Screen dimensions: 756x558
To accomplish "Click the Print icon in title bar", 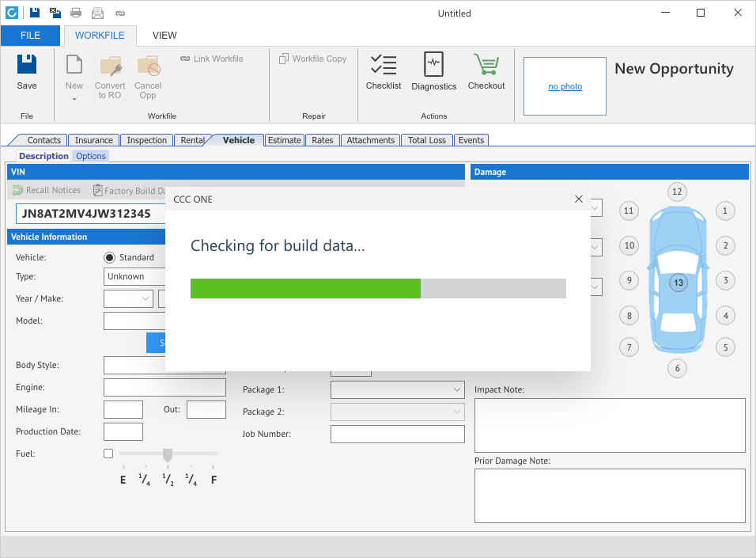I will pyautogui.click(x=76, y=13).
